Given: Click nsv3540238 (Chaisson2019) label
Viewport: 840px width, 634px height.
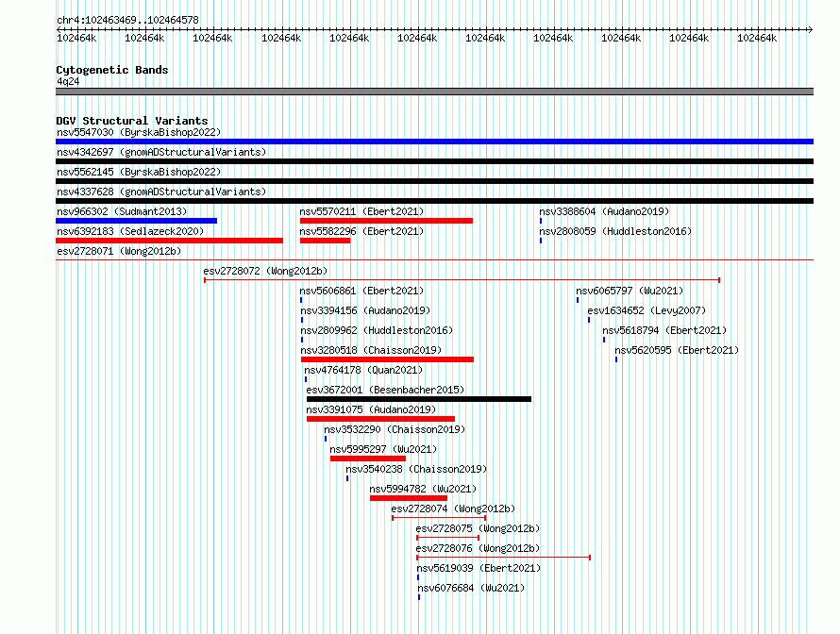Looking at the screenshot, I should click(416, 469).
